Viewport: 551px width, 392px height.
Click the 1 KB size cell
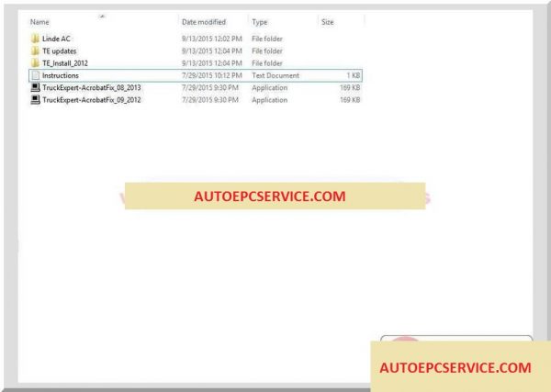354,75
